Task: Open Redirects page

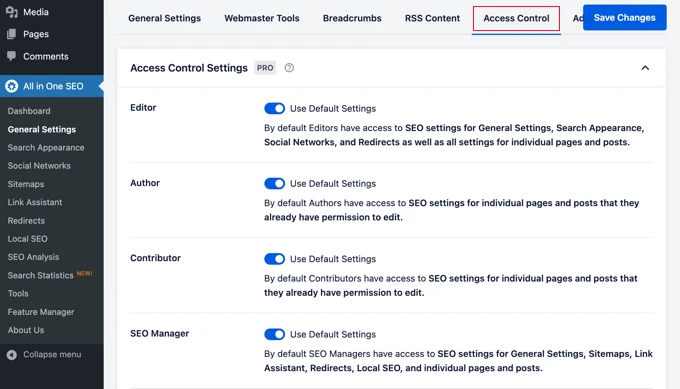Action: pos(26,220)
